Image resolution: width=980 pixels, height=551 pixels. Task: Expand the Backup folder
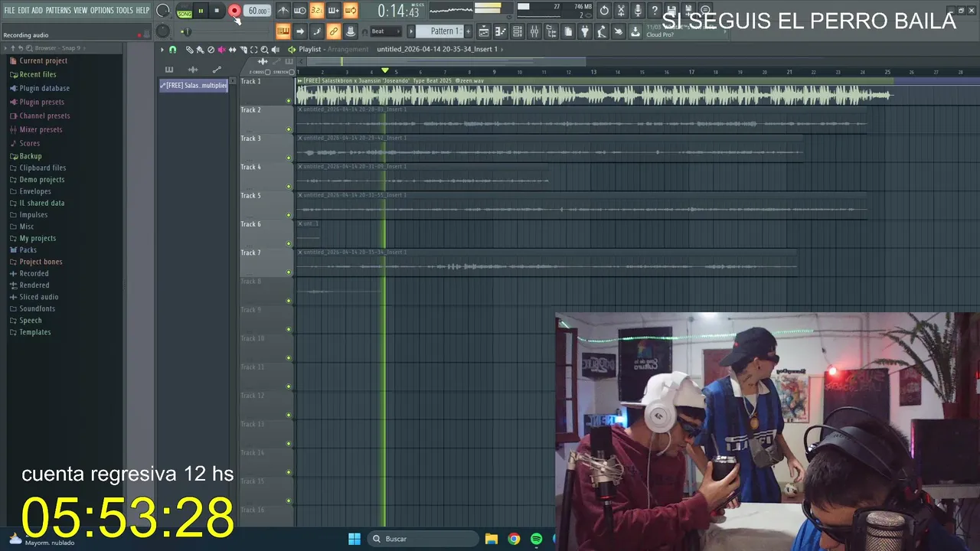click(x=26, y=156)
